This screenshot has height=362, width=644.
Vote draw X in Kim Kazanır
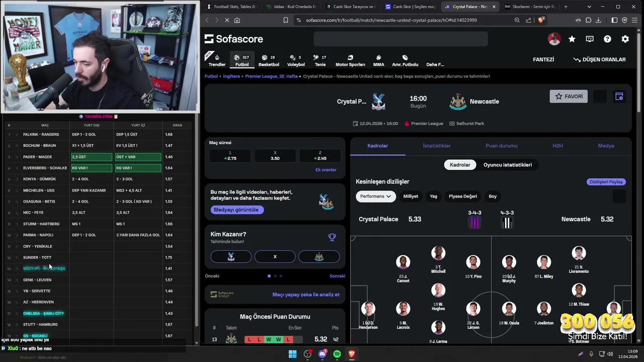tap(275, 256)
